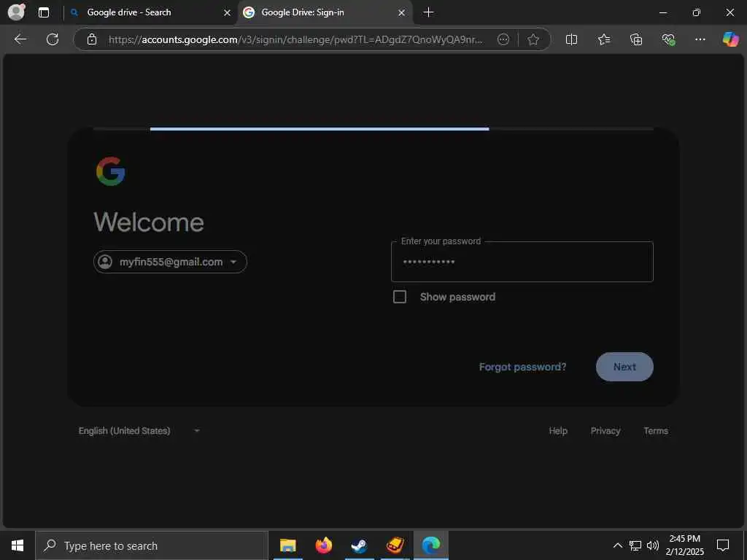The image size is (747, 560).
Task: Add this page to favorites star
Action: [x=533, y=39]
